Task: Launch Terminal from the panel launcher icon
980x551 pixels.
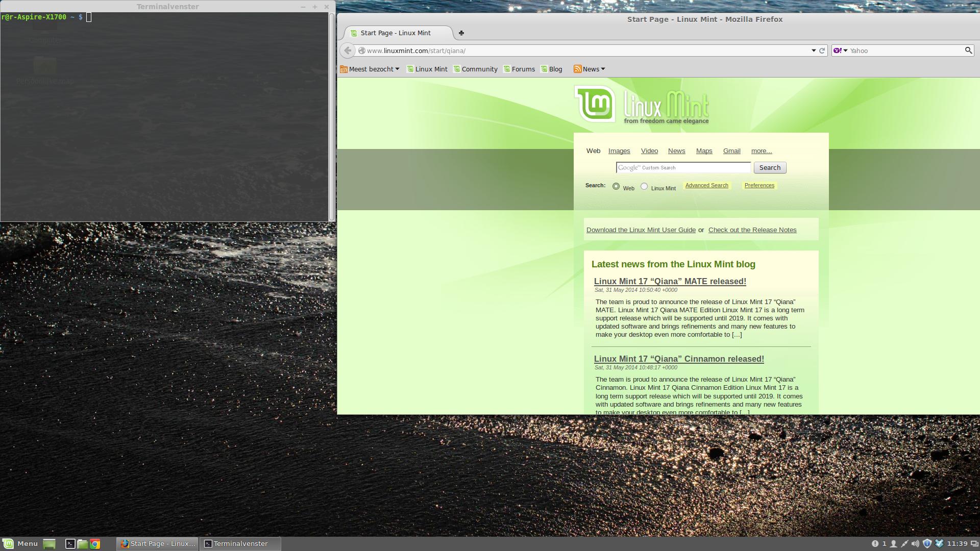Action: coord(70,544)
